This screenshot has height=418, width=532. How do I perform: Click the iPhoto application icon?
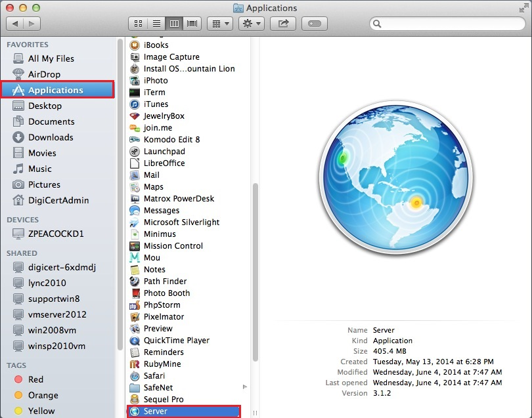coord(135,81)
